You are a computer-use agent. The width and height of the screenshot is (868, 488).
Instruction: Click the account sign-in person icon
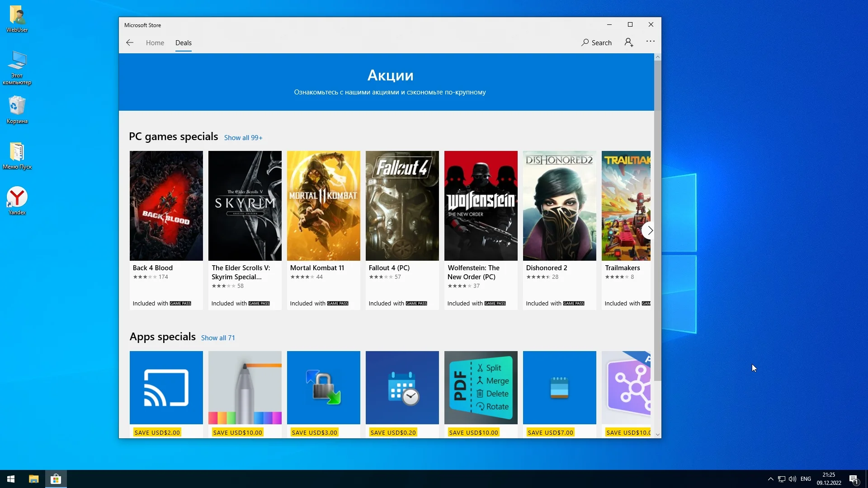tap(628, 42)
